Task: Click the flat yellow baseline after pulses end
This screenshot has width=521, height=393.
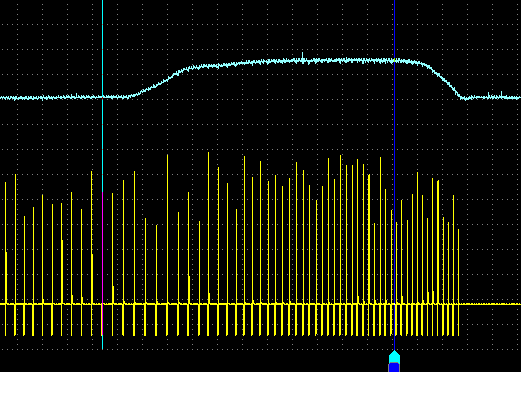Action: pos(490,304)
